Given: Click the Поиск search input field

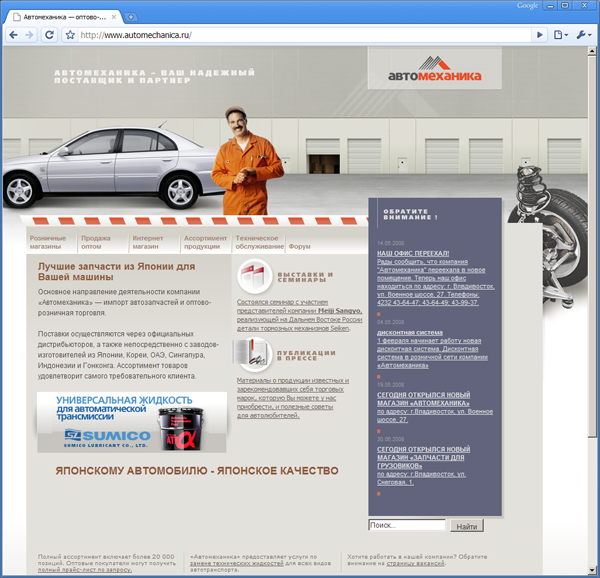Looking at the screenshot, I should click(x=407, y=525).
